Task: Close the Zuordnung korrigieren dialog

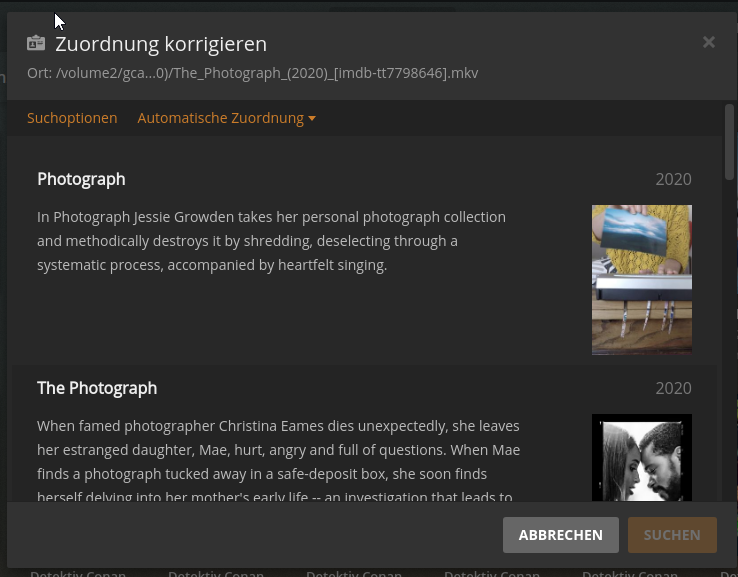Action: [x=708, y=42]
